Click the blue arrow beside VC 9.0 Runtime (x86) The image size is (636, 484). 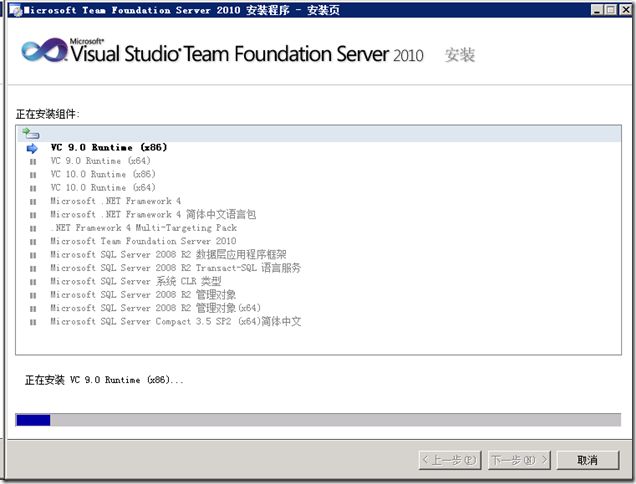point(32,148)
